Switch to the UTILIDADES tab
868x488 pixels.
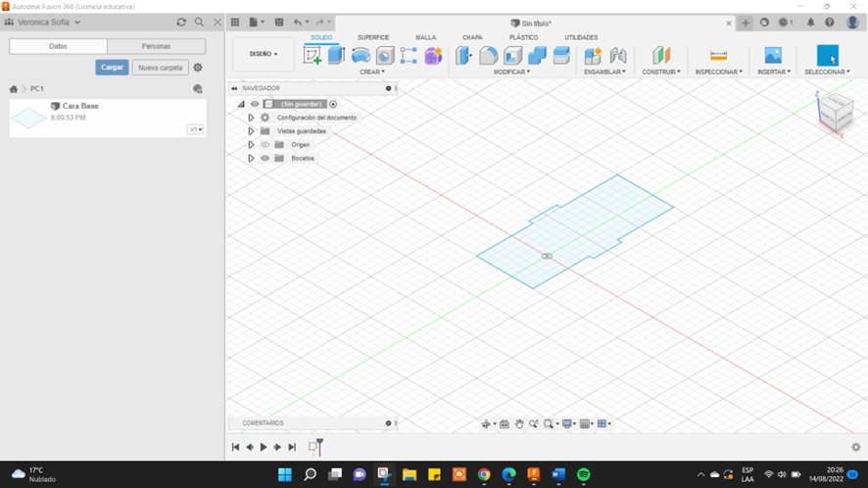[581, 37]
